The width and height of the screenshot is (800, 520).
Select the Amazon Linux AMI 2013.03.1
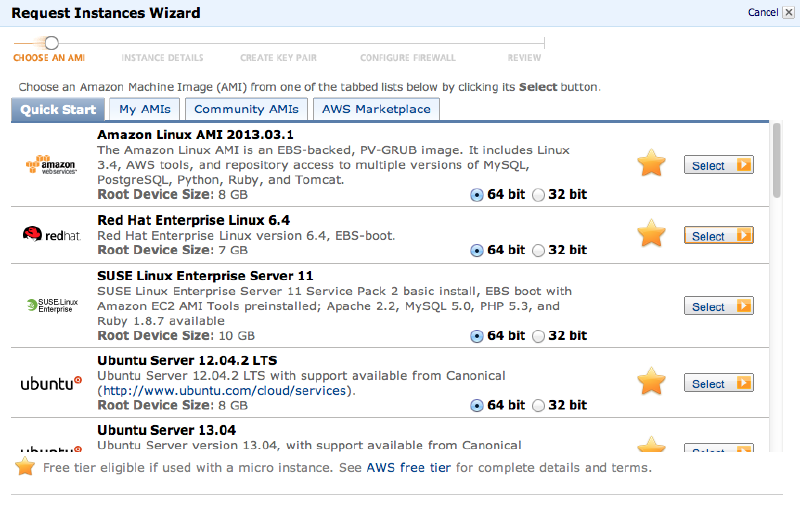pos(718,165)
